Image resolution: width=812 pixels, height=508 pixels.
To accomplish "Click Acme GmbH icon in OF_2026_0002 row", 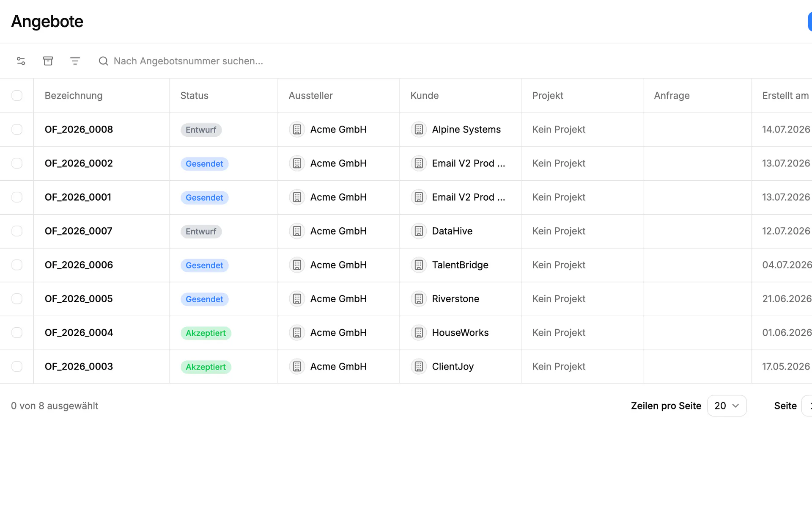I will (297, 163).
